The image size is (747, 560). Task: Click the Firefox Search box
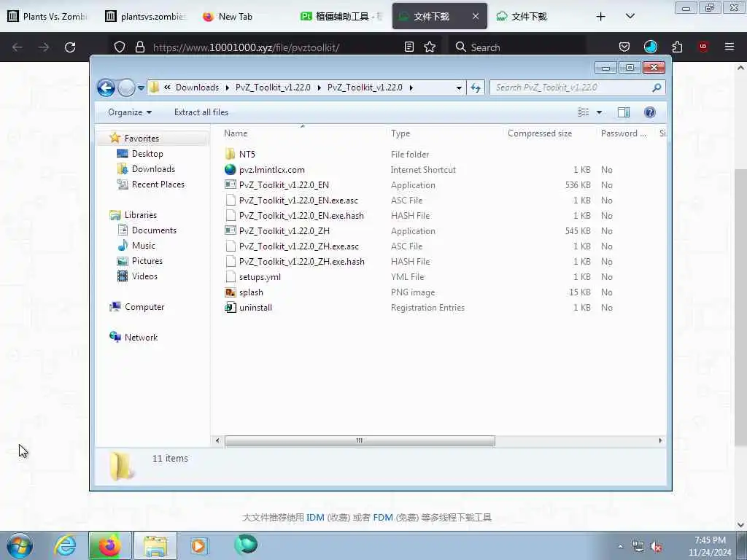[516, 47]
